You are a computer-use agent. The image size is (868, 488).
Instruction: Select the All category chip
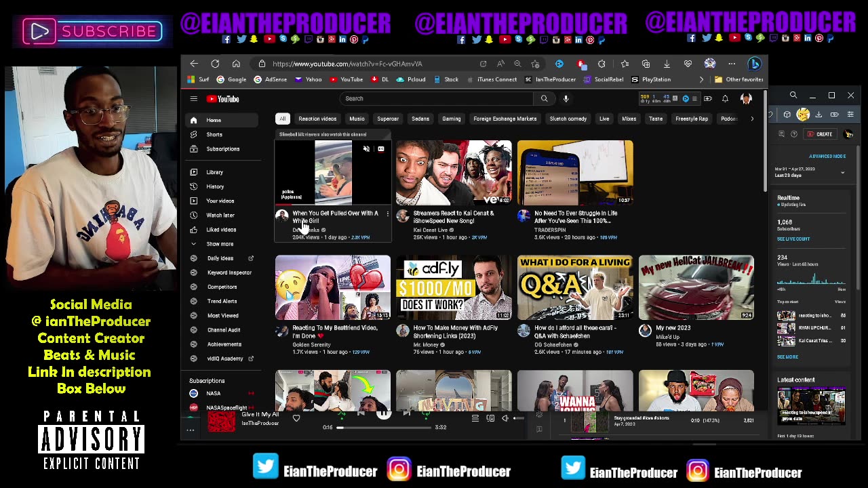tap(283, 119)
